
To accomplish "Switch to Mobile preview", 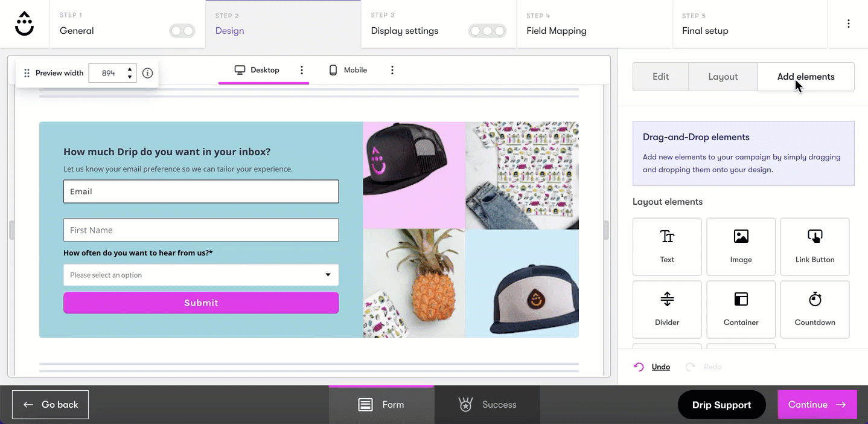I will tap(348, 70).
